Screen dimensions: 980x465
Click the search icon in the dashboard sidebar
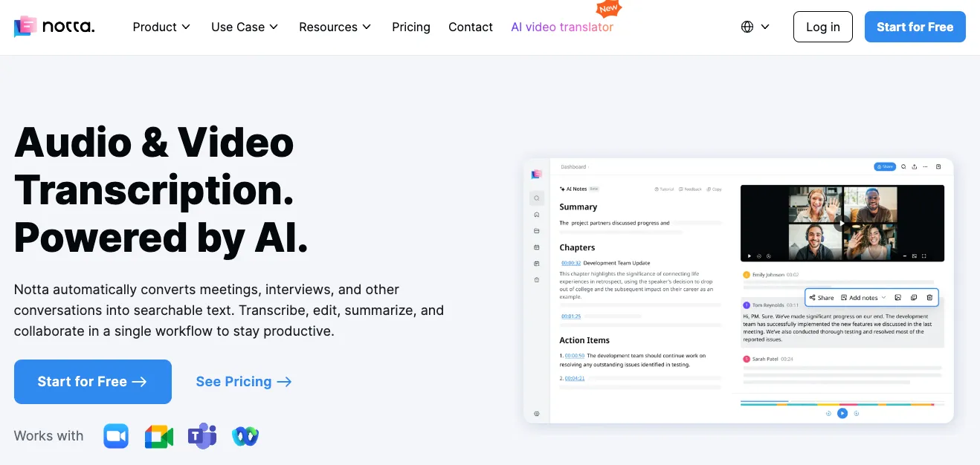[x=537, y=198]
